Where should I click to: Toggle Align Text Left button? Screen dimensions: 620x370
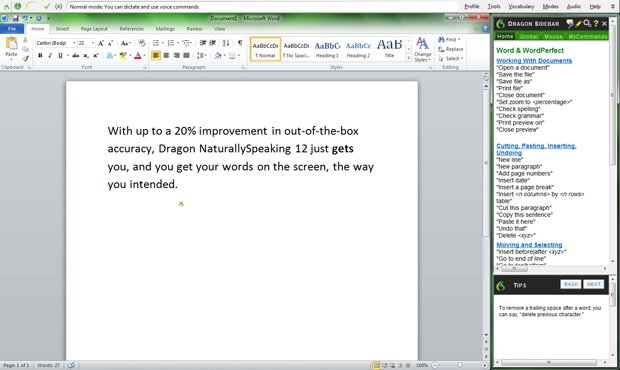click(156, 56)
